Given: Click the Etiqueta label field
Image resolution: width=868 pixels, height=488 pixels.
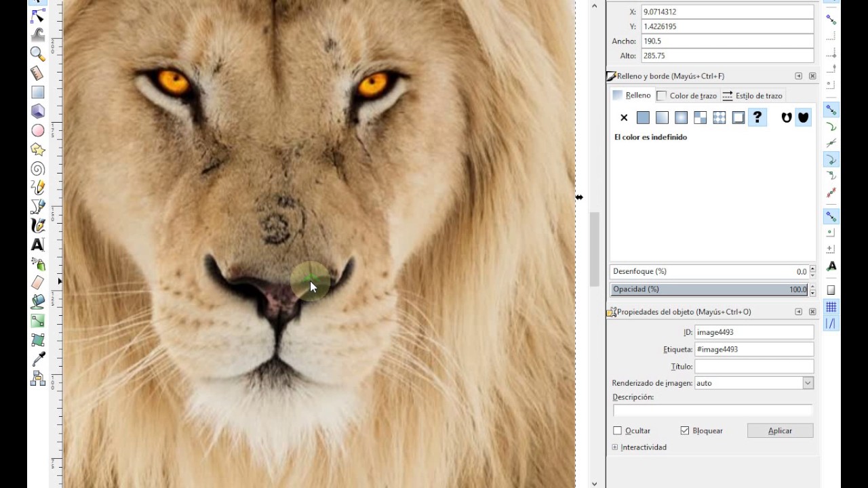Looking at the screenshot, I should (754, 349).
